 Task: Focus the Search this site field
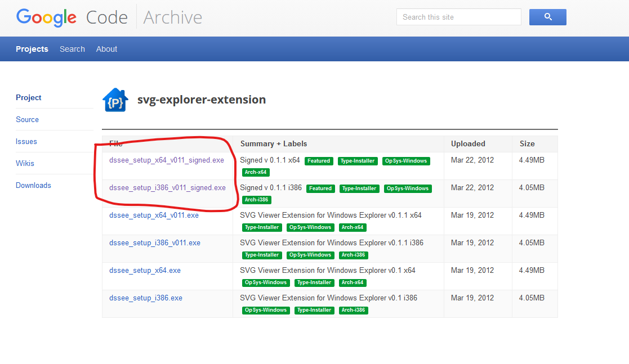[x=458, y=17]
